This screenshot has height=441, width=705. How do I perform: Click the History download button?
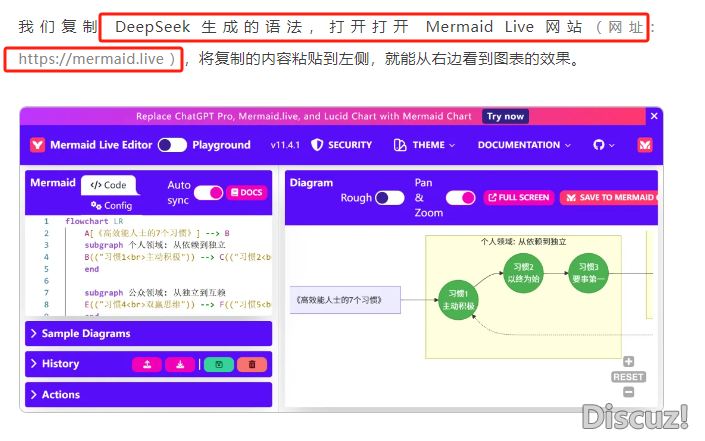tap(180, 365)
